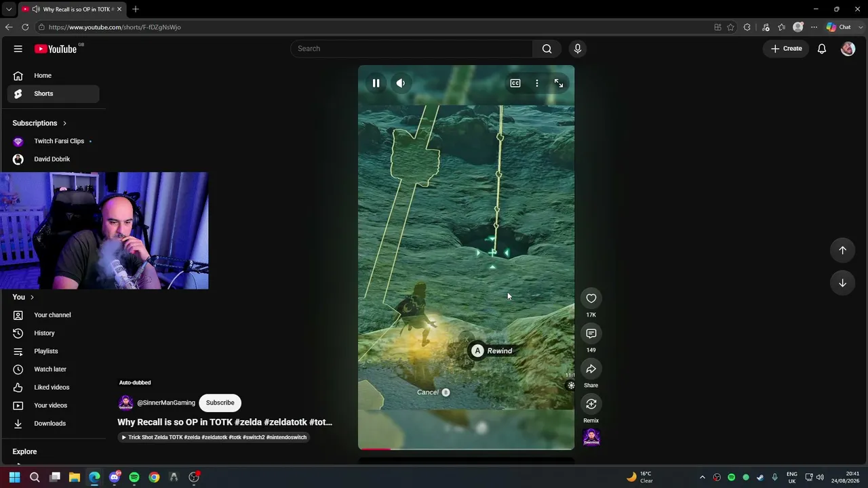Open the Short's three-dot more options menu
The image size is (868, 488).
coord(537,83)
